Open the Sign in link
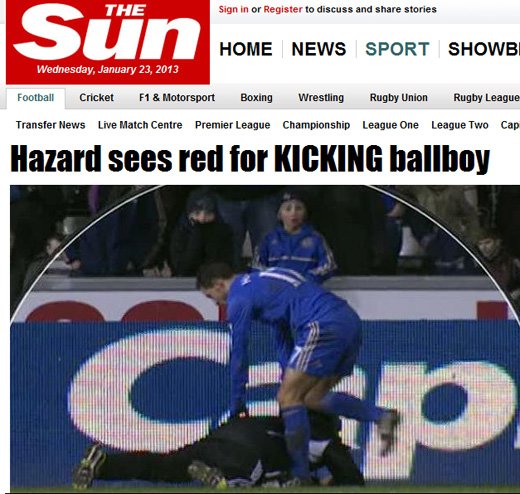This screenshot has width=520, height=494. (x=233, y=9)
